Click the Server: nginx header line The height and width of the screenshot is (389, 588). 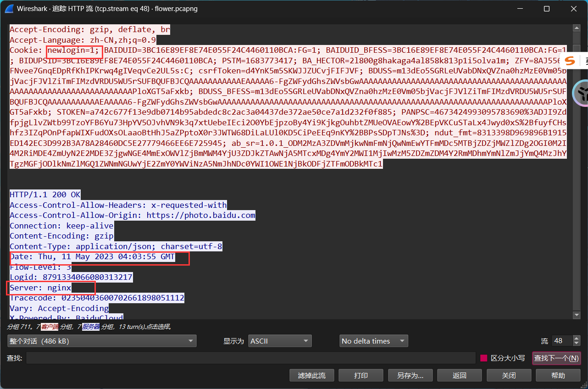coord(40,288)
